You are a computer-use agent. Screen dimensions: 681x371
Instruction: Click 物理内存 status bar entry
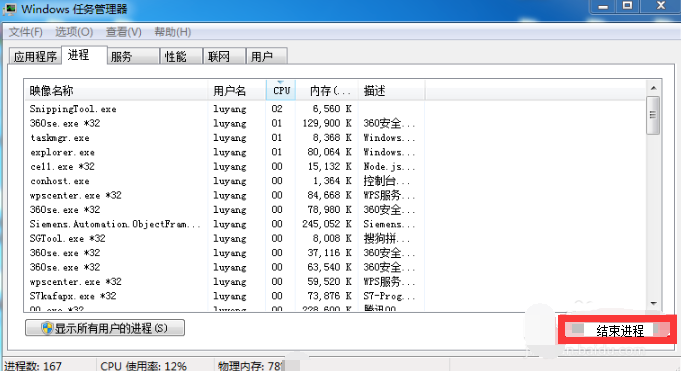point(250,366)
